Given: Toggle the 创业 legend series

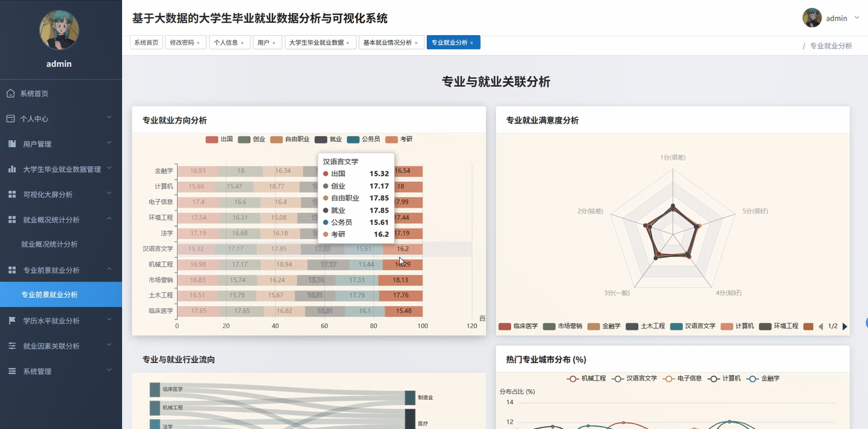Looking at the screenshot, I should coord(251,139).
